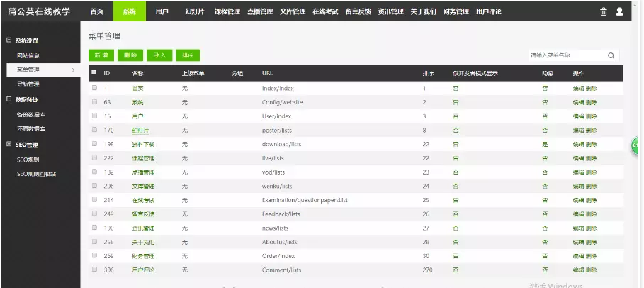Open 资讯管理 in top navigation
Image resolution: width=644 pixels, height=288 pixels.
tap(390, 11)
